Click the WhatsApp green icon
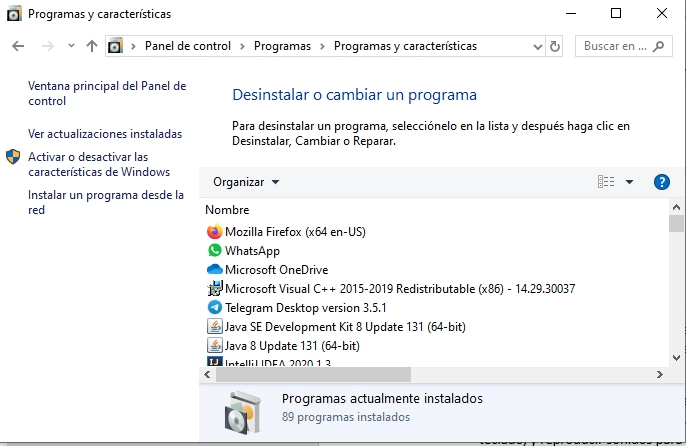This screenshot has width=686, height=446. pos(214,250)
